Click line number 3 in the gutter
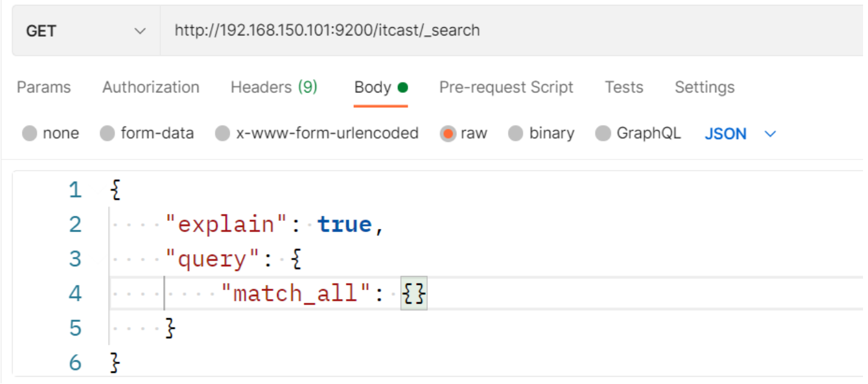Viewport: 868px width, 384px height. click(75, 259)
